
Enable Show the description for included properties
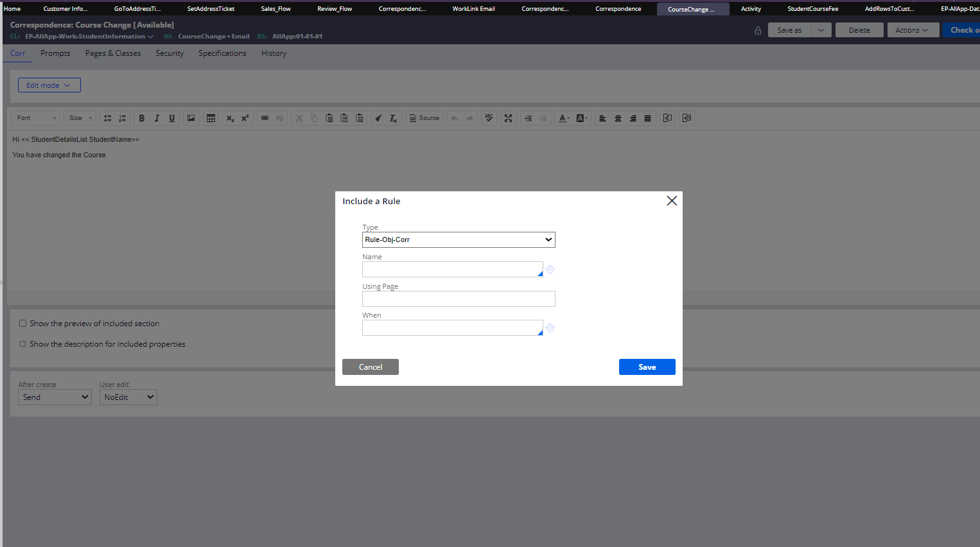22,344
